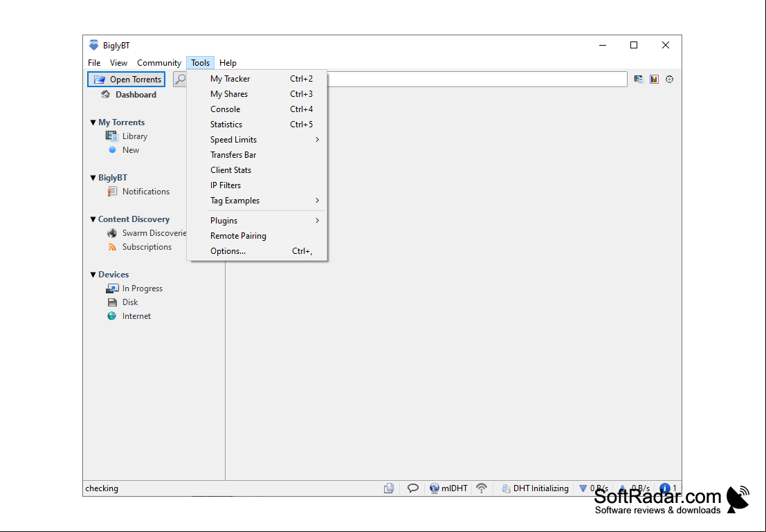Screen dimensions: 766x532
Task: Expand the Plugins submenu
Action: (257, 221)
